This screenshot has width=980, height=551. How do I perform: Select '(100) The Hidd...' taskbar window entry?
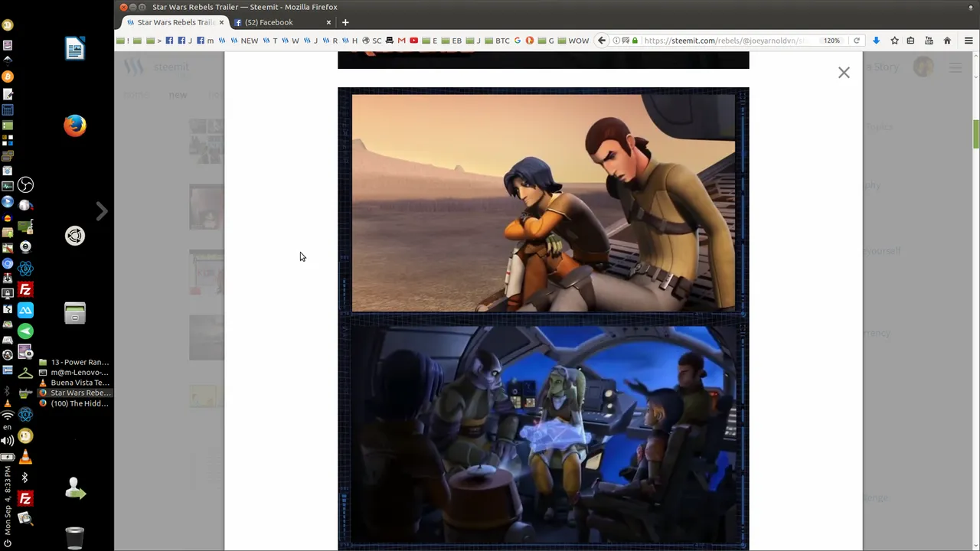click(x=73, y=403)
